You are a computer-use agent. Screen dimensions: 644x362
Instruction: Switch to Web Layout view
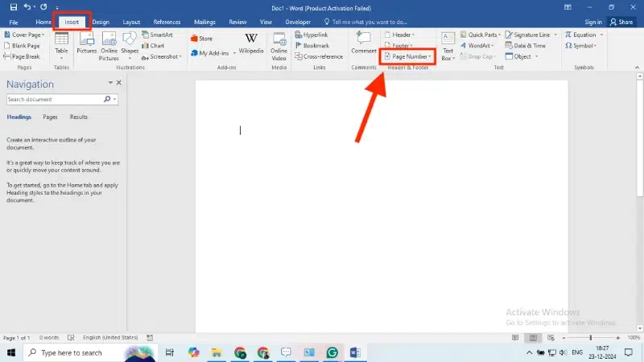coord(551,338)
